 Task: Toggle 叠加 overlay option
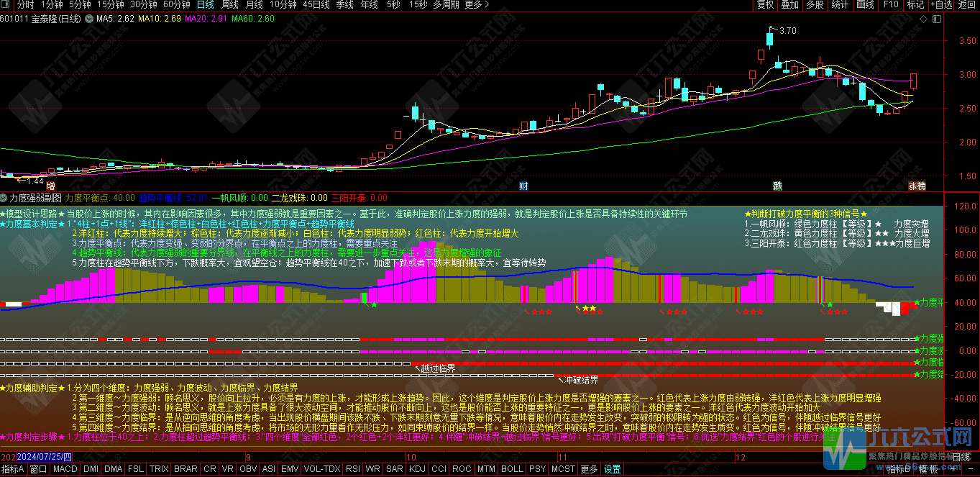pos(790,5)
